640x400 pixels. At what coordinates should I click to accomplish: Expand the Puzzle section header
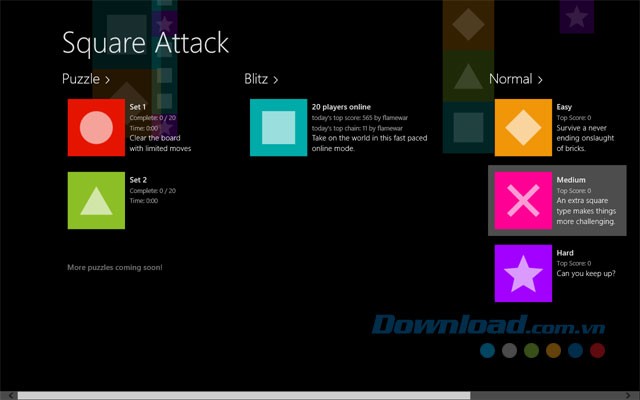coord(86,78)
